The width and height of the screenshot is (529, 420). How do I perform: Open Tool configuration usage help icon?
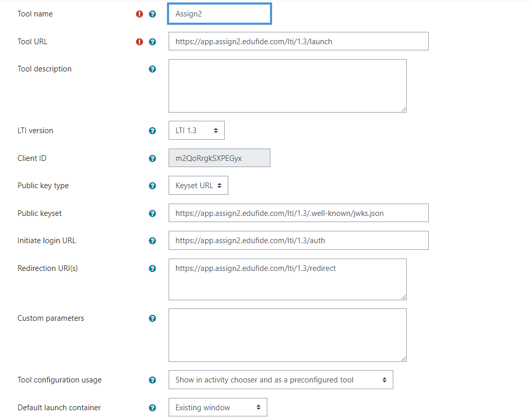click(152, 380)
